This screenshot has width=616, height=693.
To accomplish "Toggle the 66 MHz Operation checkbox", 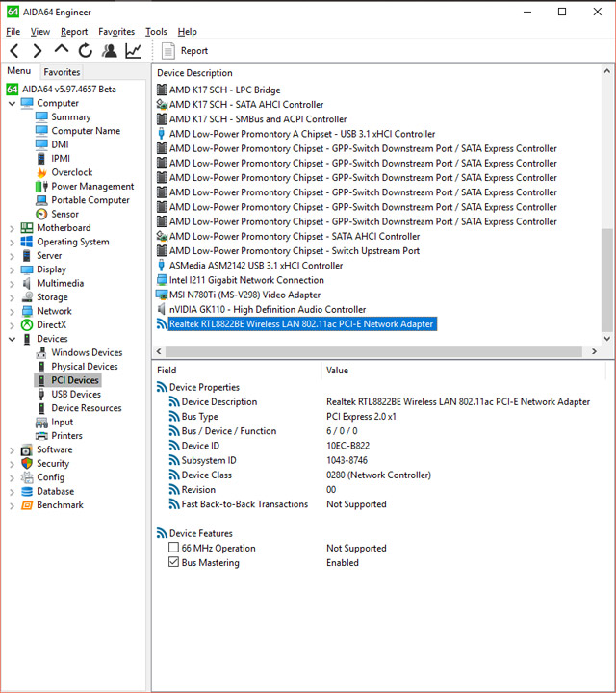I will [x=173, y=548].
